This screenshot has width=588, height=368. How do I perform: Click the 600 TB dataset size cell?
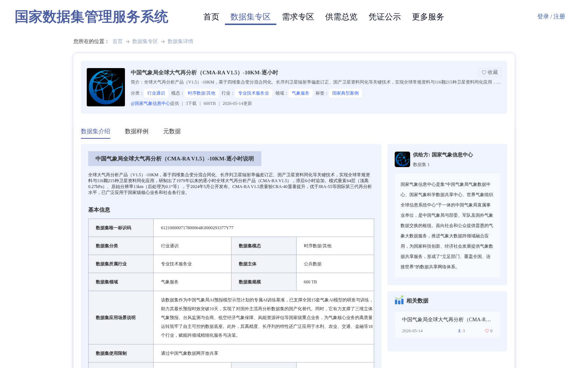(x=335, y=282)
